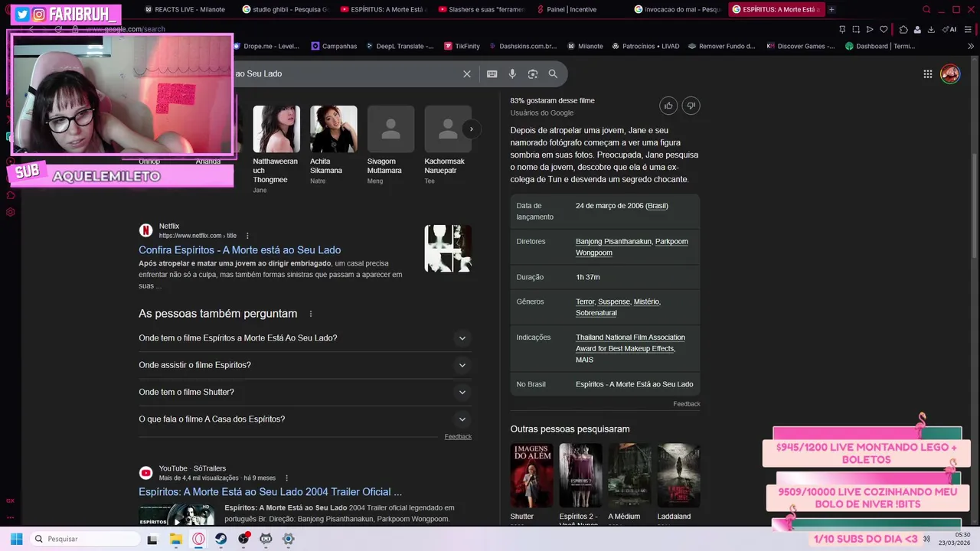
Task: Dislike the film with thumbs down
Action: click(691, 106)
